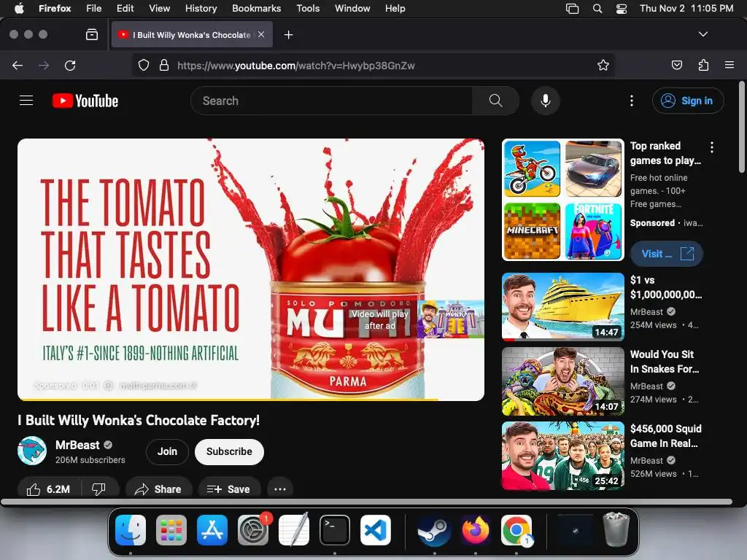Open the Would You Sit In Snakes video
The image size is (747, 560).
coord(563,381)
